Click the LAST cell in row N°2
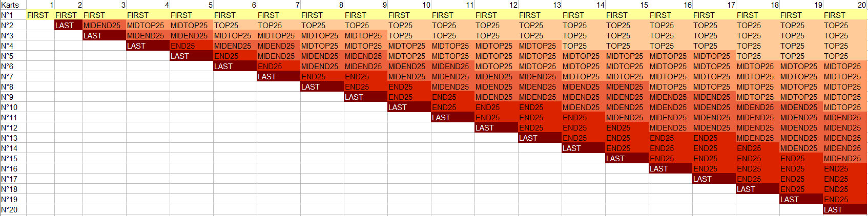The image size is (868, 216). point(68,26)
